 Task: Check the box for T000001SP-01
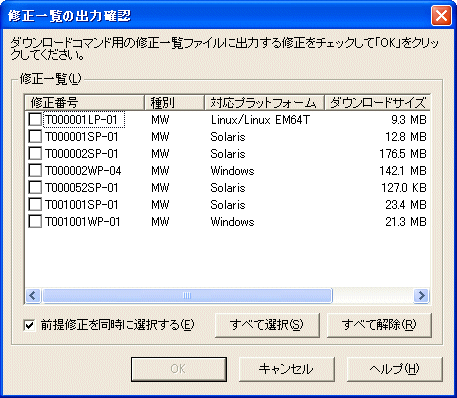pos(35,136)
